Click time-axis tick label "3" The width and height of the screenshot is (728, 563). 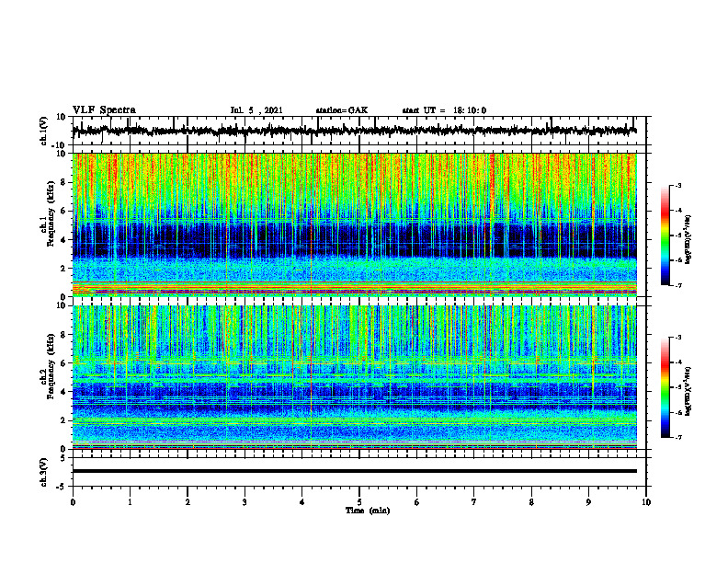tap(245, 502)
